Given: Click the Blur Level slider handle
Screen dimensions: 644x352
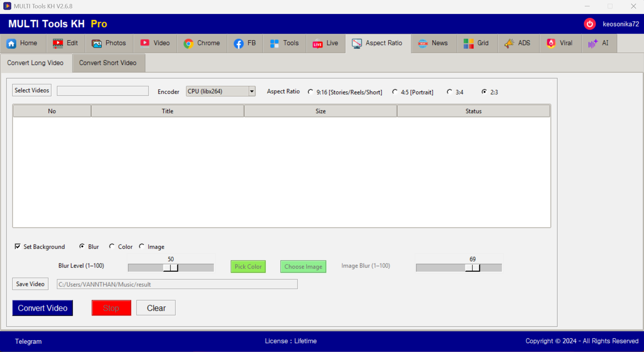Looking at the screenshot, I should [x=171, y=268].
